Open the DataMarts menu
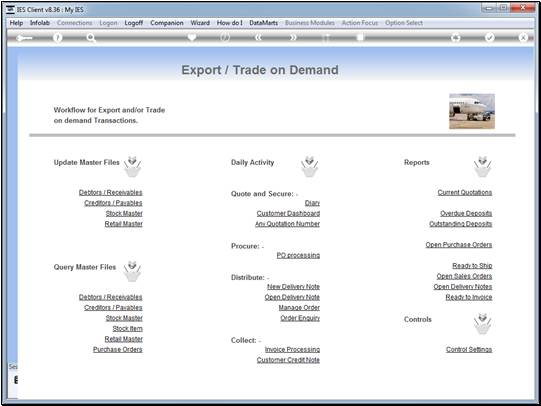Viewport: 541px width, 406px height. [x=264, y=23]
